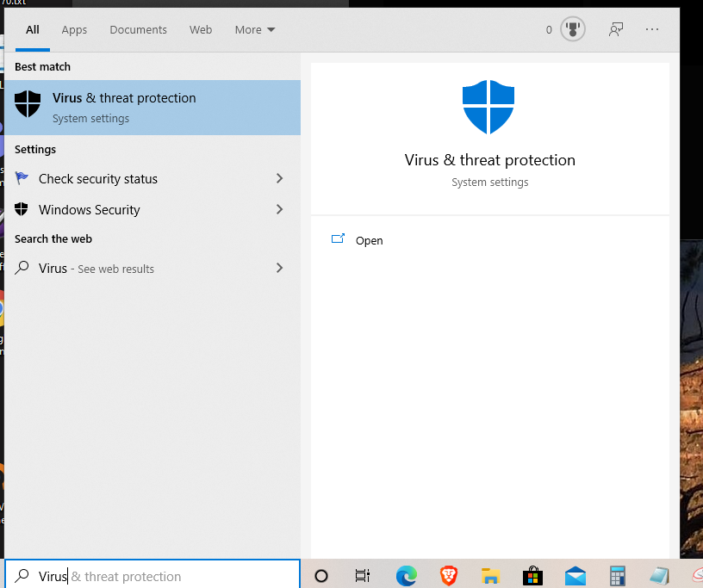
Task: Open the search options ellipsis menu
Action: pyautogui.click(x=652, y=28)
